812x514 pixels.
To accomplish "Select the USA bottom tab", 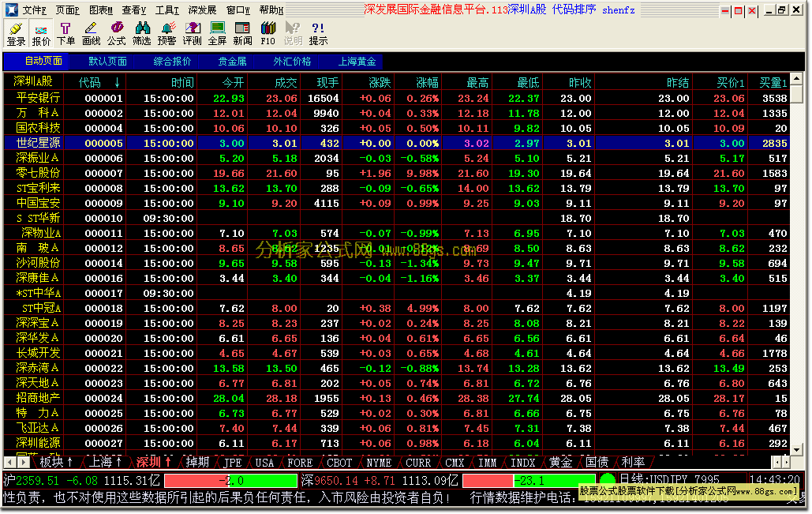I will point(264,462).
